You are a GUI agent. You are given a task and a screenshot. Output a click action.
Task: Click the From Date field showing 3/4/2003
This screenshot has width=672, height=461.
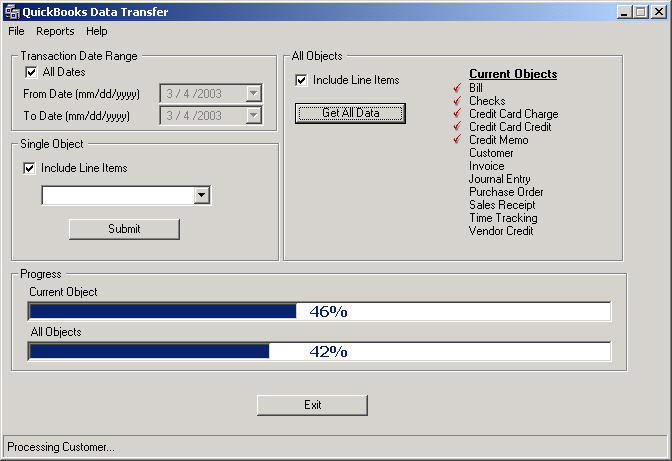211,93
